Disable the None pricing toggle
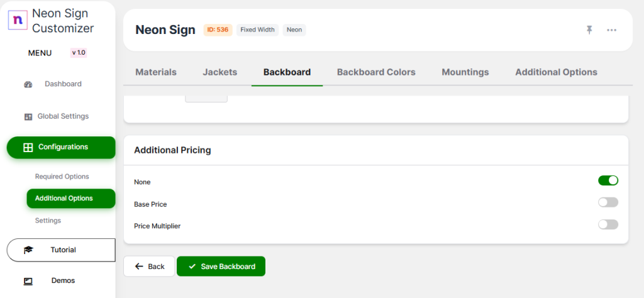Viewport: 644px width, 298px height. 608,180
